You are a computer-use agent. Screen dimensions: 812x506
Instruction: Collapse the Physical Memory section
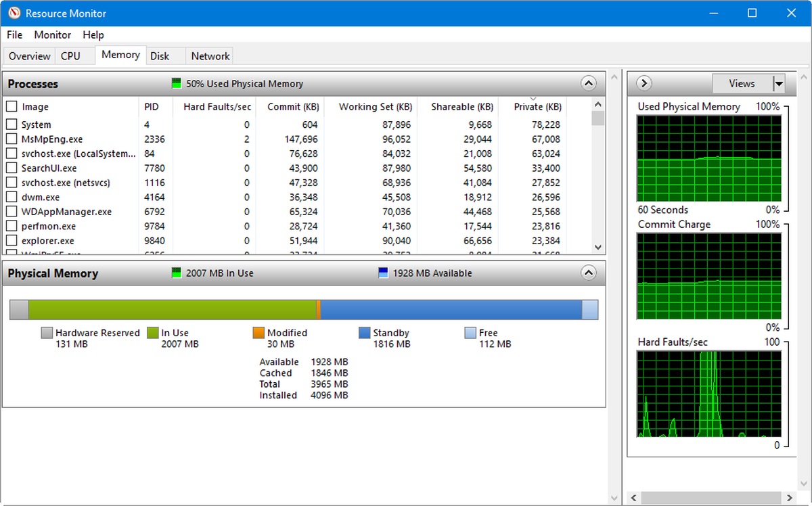[x=589, y=273]
